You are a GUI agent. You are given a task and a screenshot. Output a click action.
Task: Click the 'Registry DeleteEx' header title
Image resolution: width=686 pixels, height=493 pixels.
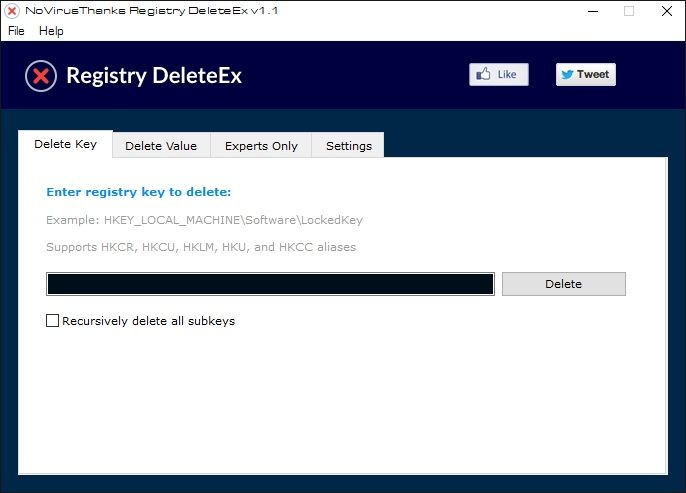[x=154, y=75]
